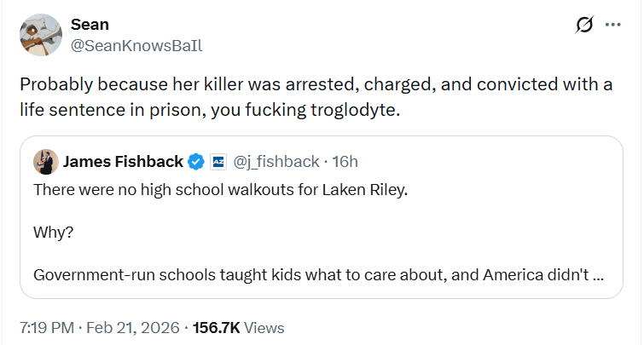Click the 16h quoted-post timestamp
This screenshot has height=345, width=644.
345,161
